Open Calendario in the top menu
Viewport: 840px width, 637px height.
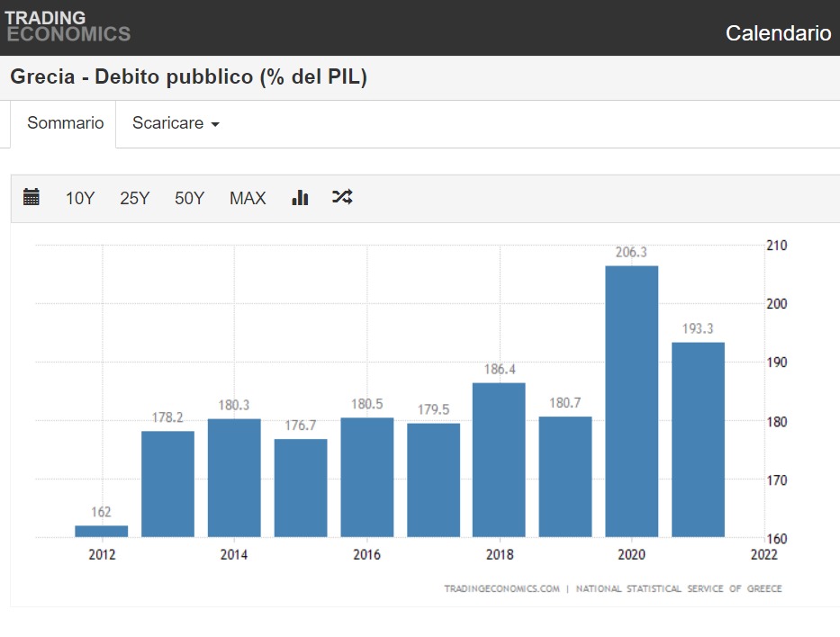[x=779, y=33]
